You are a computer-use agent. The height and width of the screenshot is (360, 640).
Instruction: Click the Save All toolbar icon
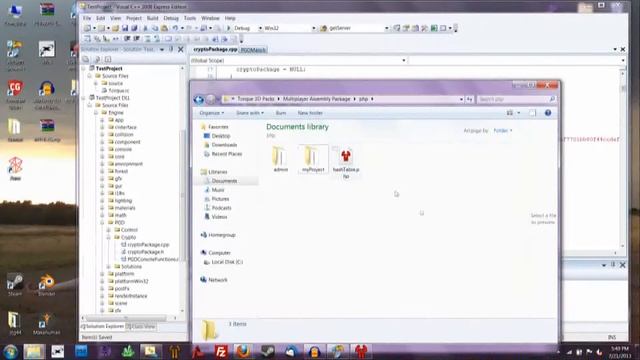pos(134,28)
